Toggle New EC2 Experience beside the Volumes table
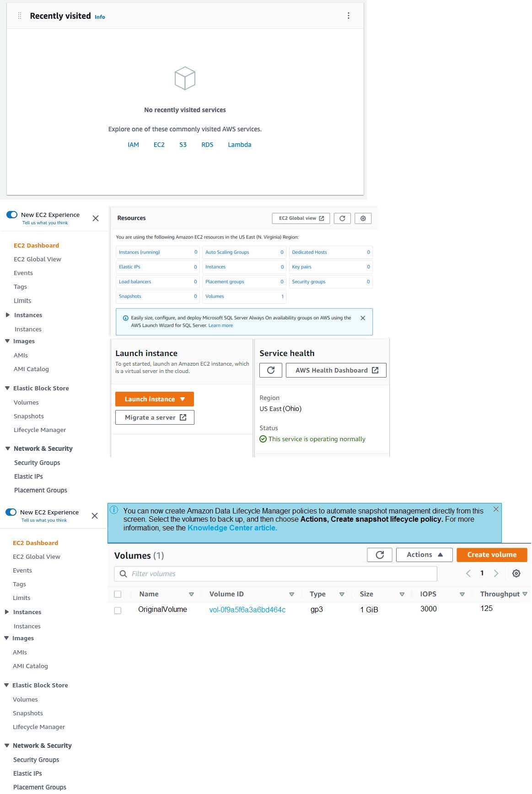Screen dimensions: 532x794 pos(11,512)
